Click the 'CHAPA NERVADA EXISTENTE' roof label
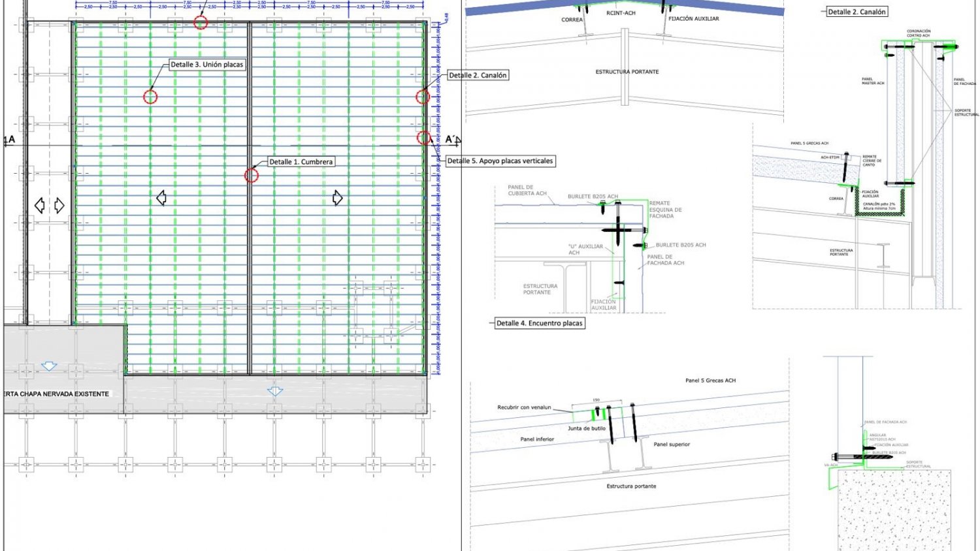 [64, 394]
